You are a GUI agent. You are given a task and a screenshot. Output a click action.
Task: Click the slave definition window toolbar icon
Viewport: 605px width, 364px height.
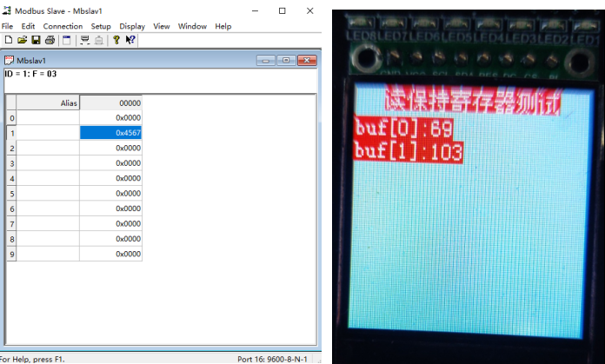pyautogui.click(x=66, y=40)
